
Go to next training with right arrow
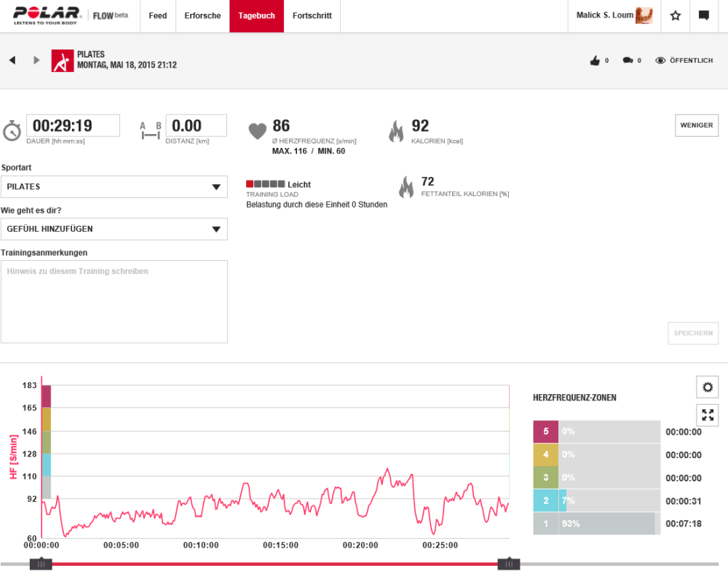click(x=36, y=60)
